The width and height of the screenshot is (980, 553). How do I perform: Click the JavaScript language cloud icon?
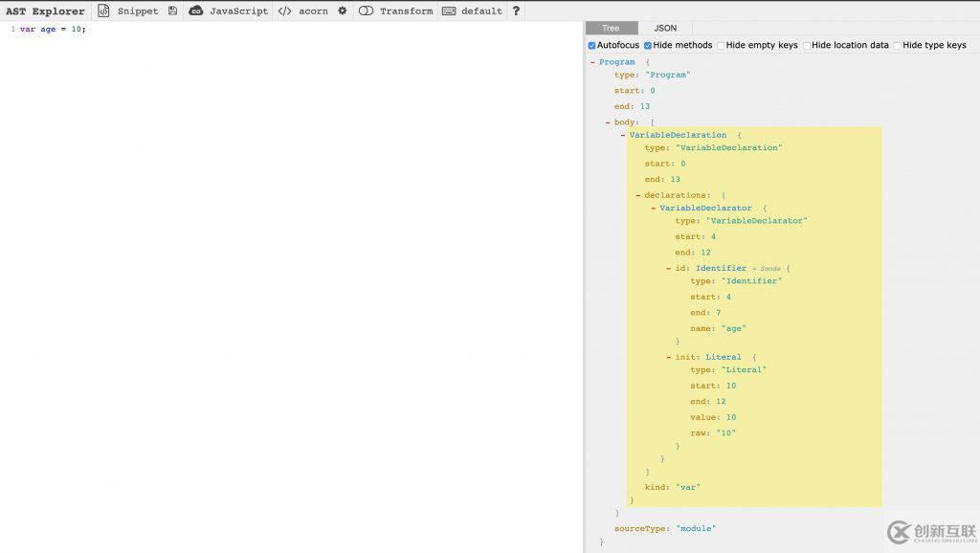196,11
